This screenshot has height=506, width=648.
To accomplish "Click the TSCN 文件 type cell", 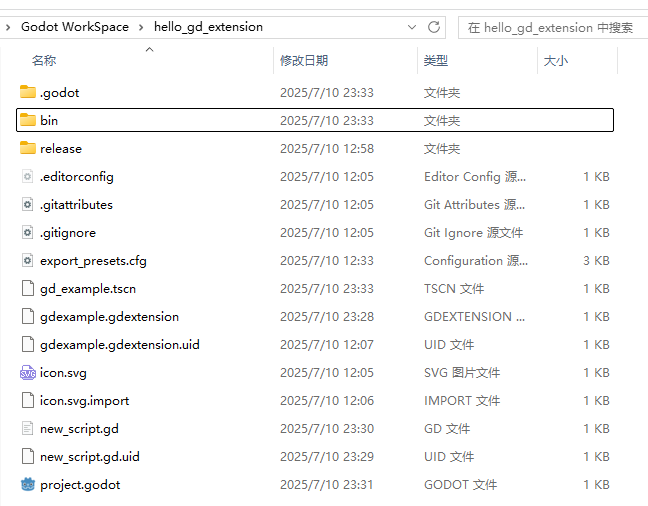I will (454, 289).
